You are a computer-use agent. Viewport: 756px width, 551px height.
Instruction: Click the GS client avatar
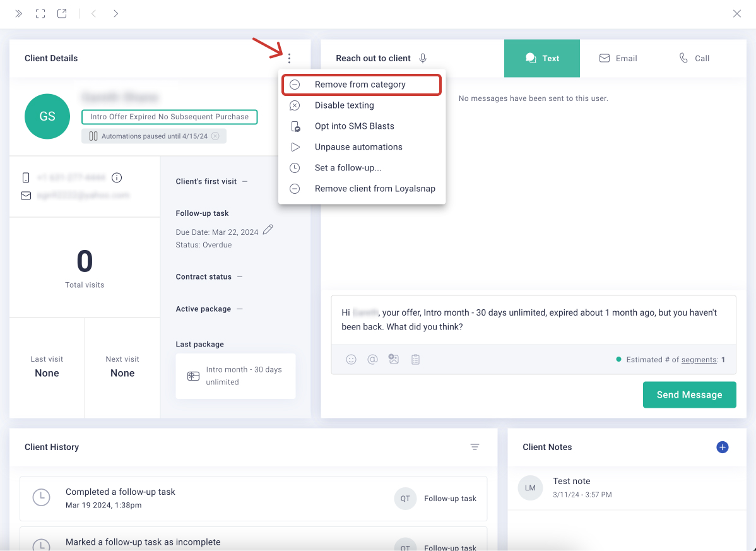point(47,116)
